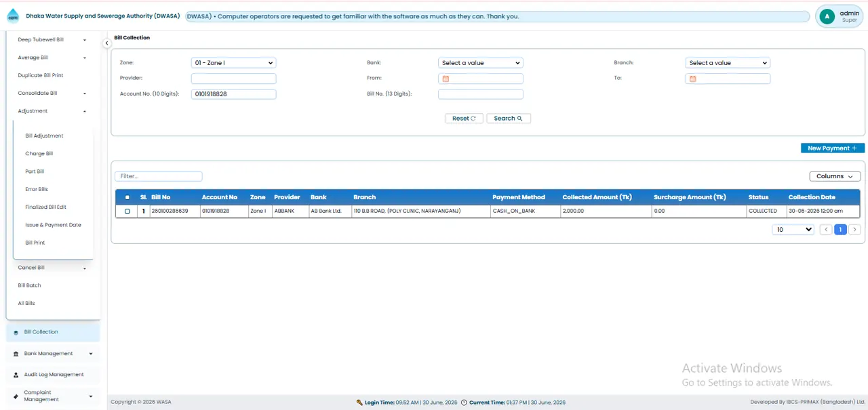Open the Branch dropdown
Screen dimensions: 868x410
click(728, 63)
